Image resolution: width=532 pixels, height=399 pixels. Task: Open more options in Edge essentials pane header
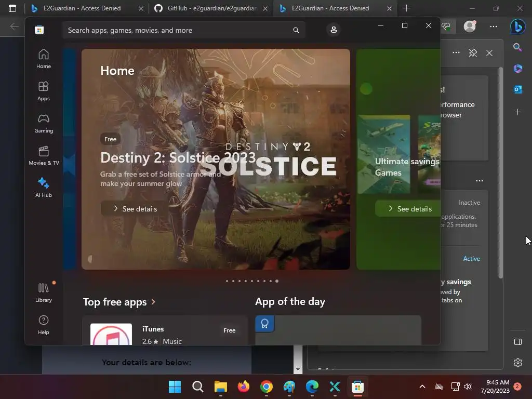pos(456,52)
